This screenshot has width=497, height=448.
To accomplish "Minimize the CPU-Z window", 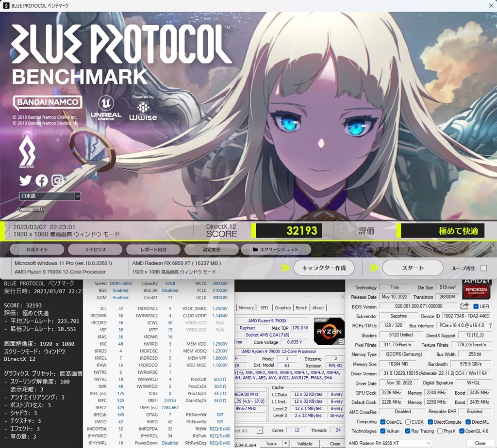I will click(307, 297).
